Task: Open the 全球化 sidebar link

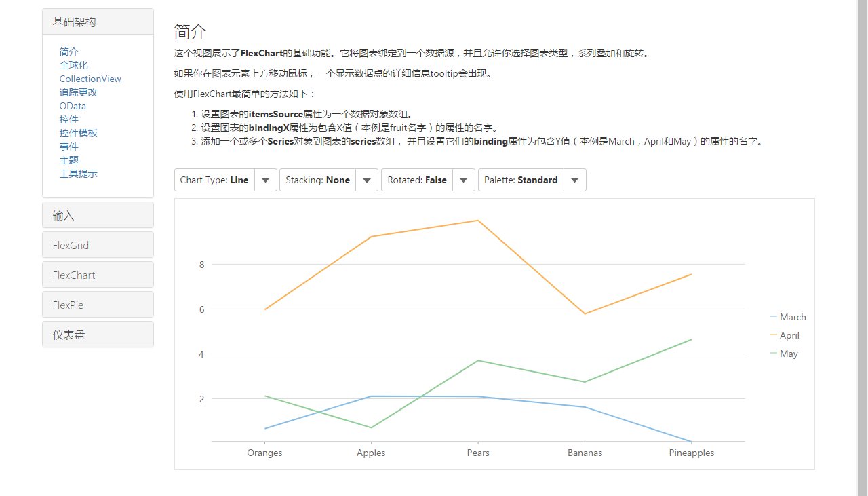Action: click(x=73, y=65)
